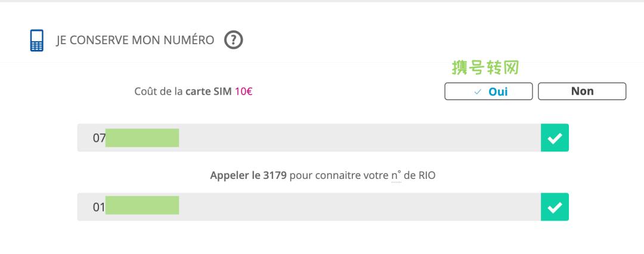Open the question mark help icon
Screen dimensions: 644x254
234,41
